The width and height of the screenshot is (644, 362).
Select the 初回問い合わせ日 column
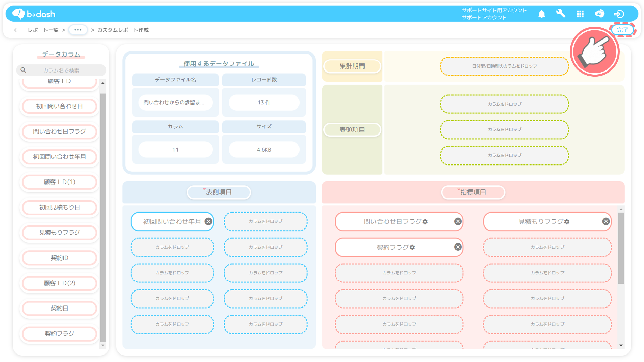60,106
